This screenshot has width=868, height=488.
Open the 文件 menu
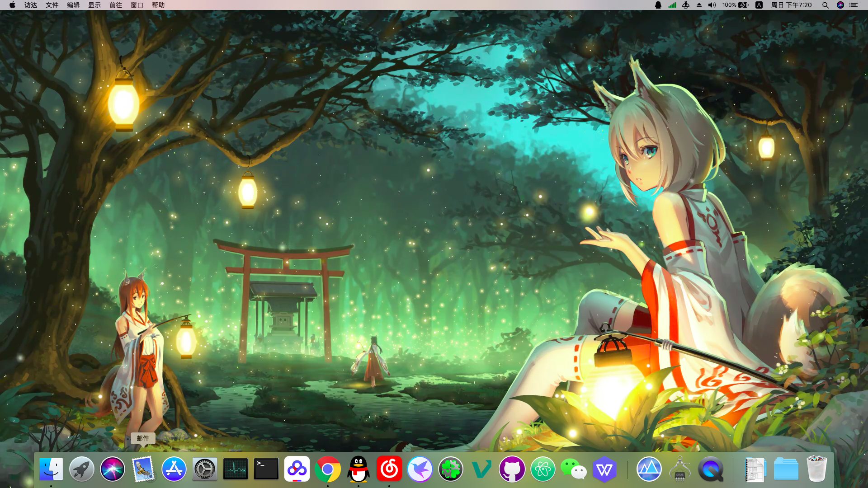pos(52,5)
